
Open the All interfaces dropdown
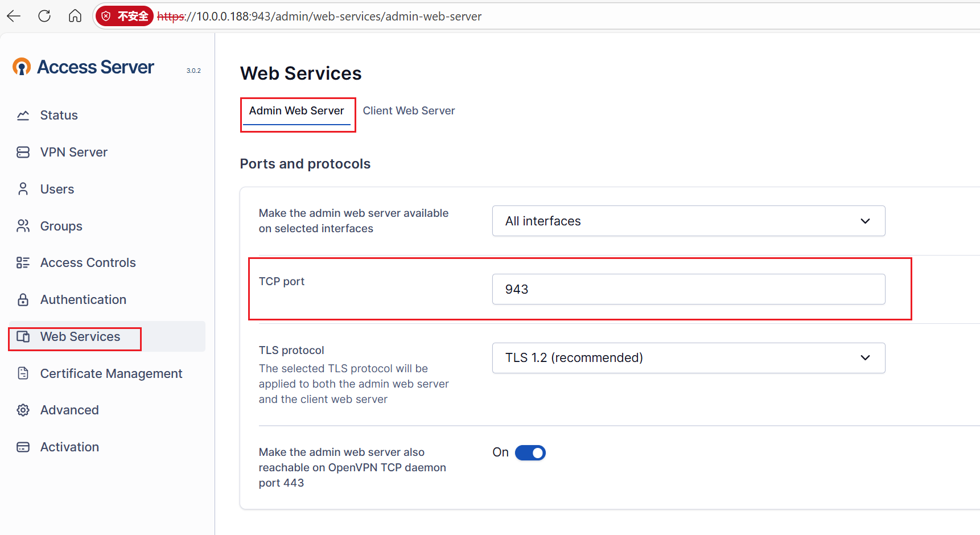click(688, 221)
